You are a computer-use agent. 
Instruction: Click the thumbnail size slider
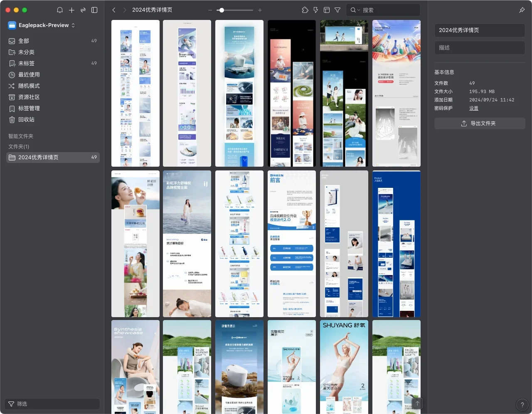(x=235, y=10)
